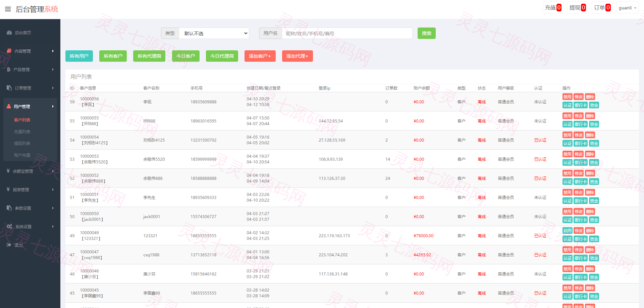Click the 今日客户 filter button

point(186,56)
